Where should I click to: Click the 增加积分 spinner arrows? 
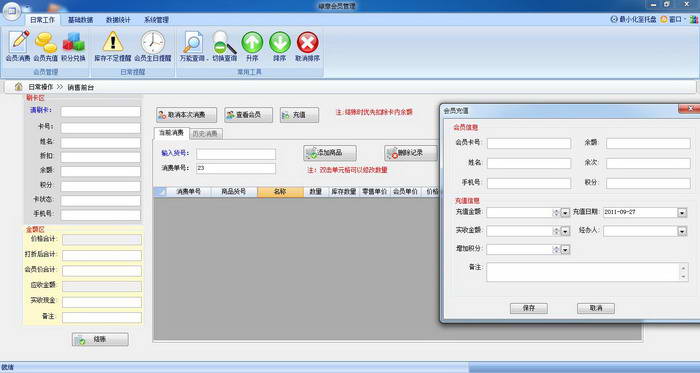point(556,250)
